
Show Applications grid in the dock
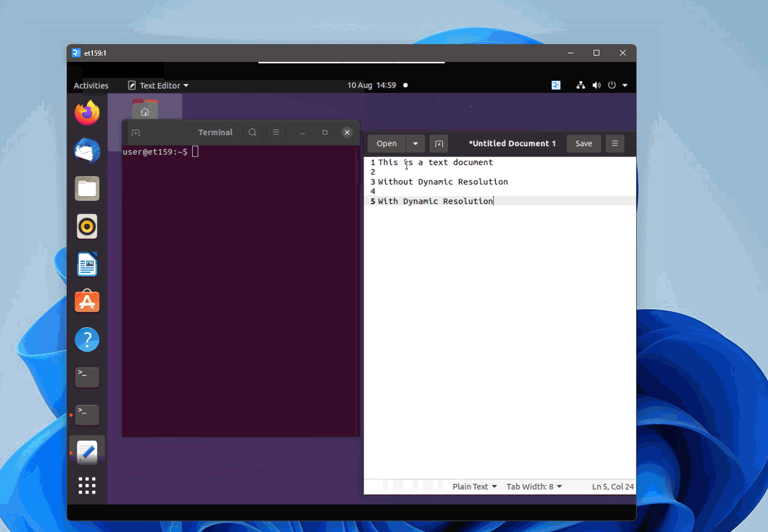[87, 486]
